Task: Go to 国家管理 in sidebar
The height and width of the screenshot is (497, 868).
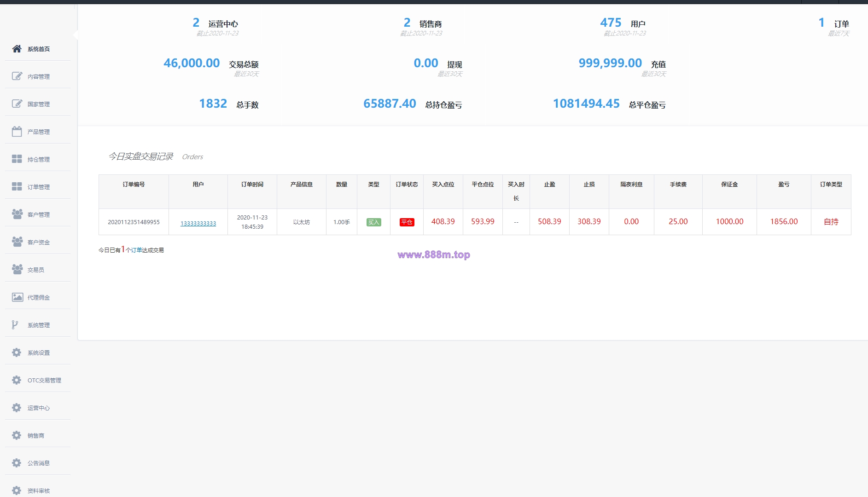Action: point(38,104)
